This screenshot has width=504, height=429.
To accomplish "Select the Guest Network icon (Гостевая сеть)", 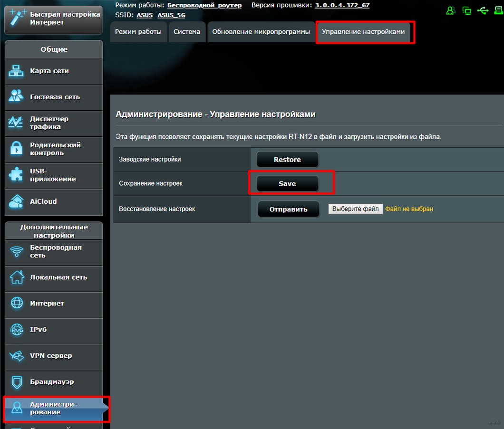I will [x=16, y=96].
